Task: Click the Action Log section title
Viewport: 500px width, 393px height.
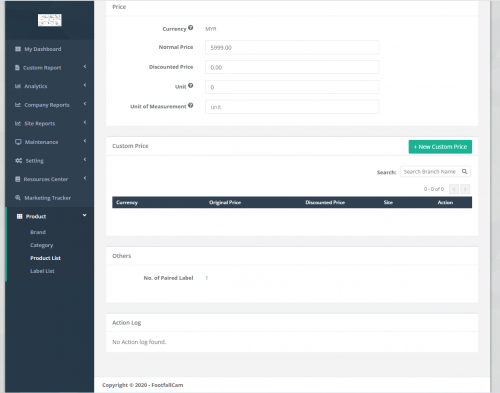Action: [127, 323]
